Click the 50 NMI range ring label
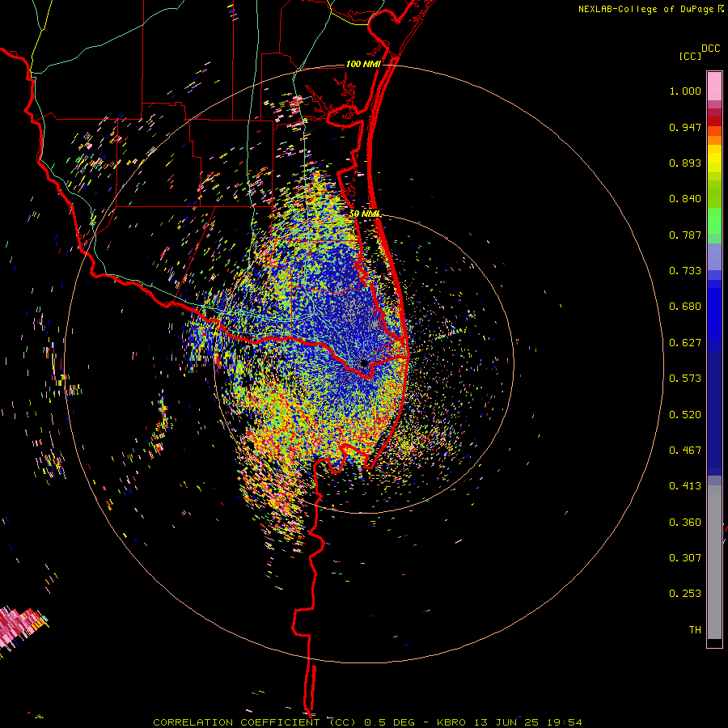 point(365,214)
